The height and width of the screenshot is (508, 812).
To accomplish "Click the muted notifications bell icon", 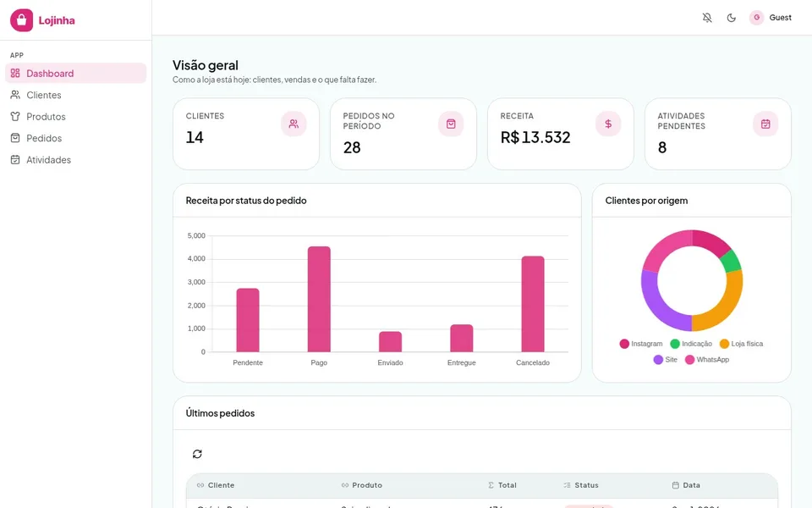I will [707, 18].
